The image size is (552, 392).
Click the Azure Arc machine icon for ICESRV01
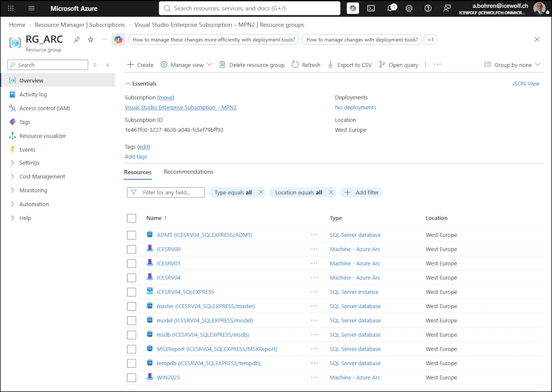pos(150,263)
